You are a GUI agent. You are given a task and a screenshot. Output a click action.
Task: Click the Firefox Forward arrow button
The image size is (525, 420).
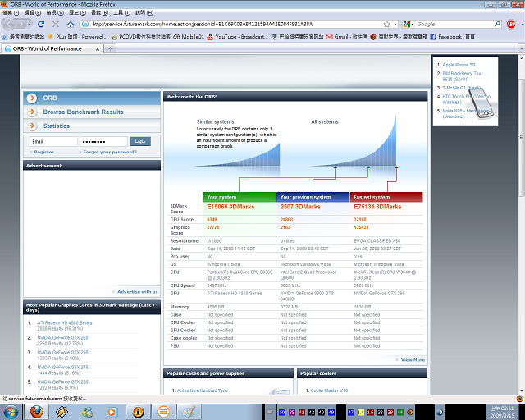[x=21, y=25]
